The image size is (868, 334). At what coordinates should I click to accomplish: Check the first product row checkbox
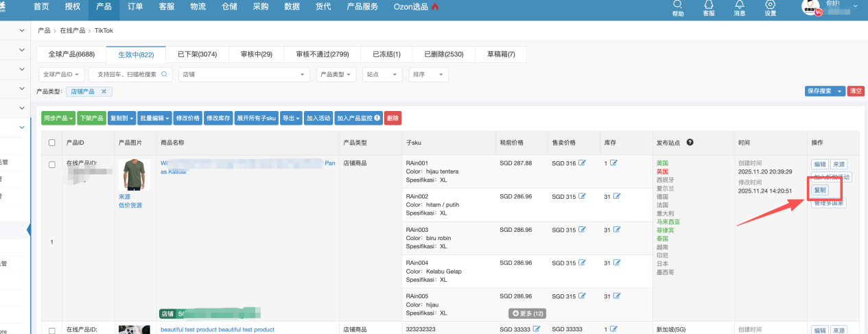pyautogui.click(x=52, y=165)
